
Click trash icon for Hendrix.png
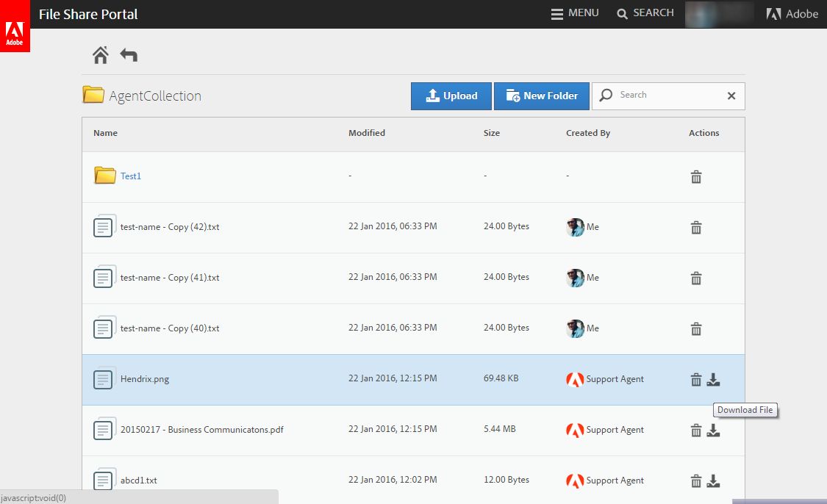click(696, 379)
